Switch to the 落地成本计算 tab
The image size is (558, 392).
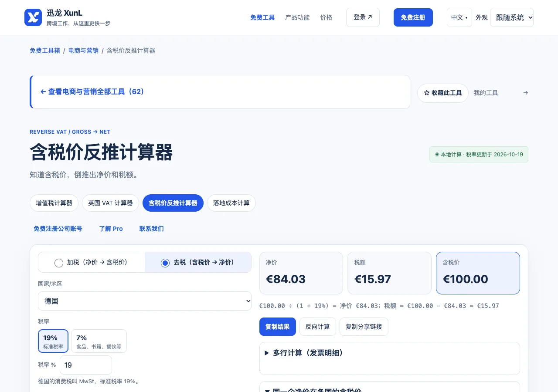[231, 203]
